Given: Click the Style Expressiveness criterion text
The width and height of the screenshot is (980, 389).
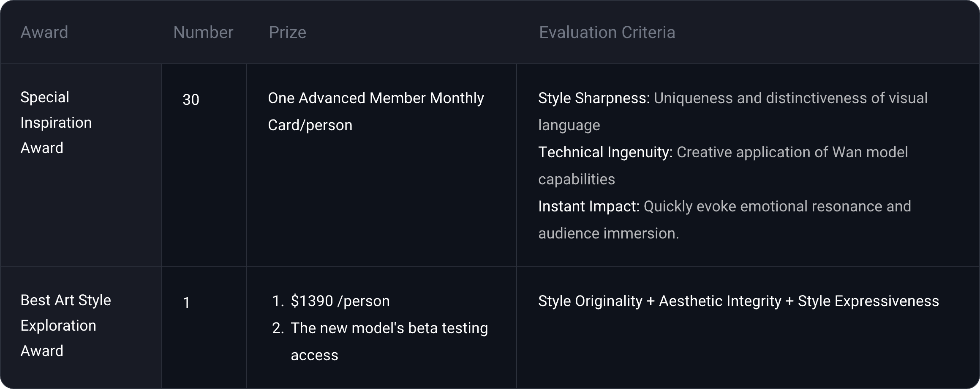Looking at the screenshot, I should click(868, 301).
